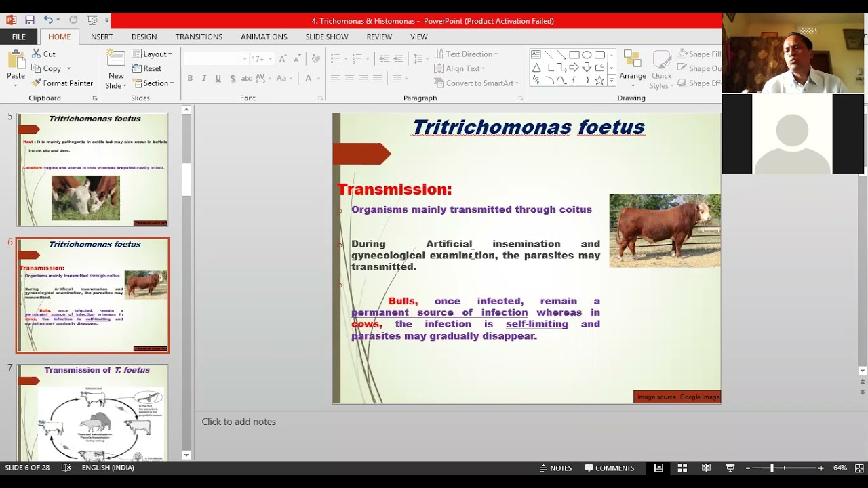Click the zoom in plus button

821,468
